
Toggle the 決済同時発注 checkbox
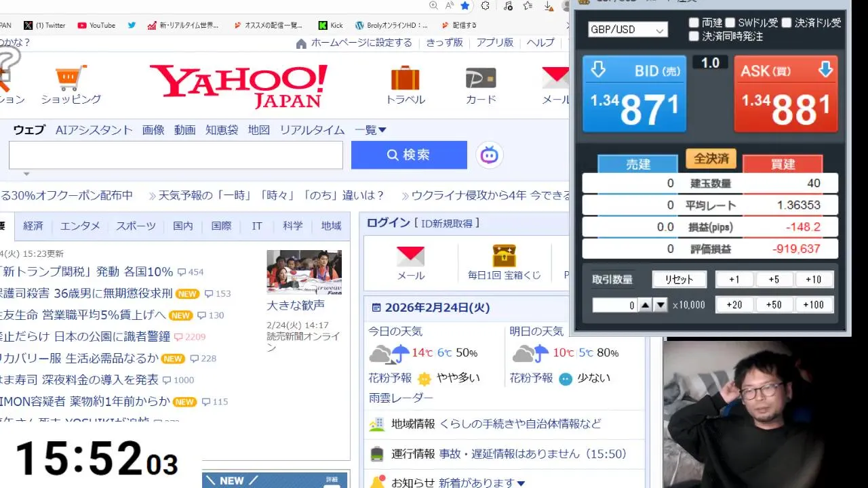(694, 36)
